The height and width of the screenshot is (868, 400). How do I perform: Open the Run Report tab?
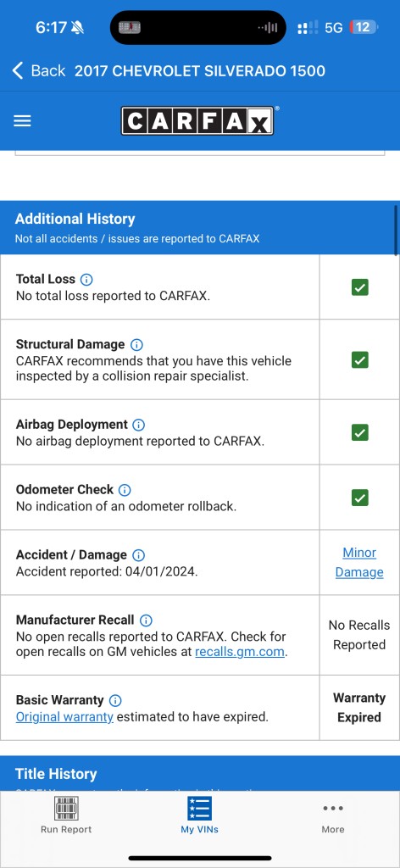pos(66,815)
